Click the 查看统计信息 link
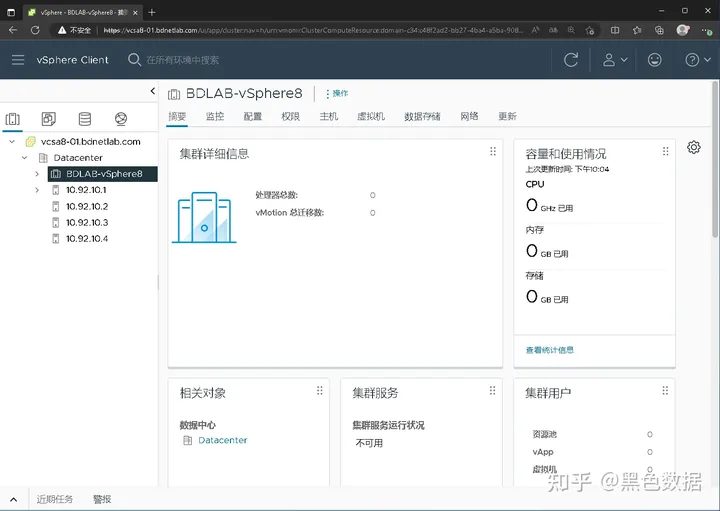Screen dimensions: 720x511 click(550, 350)
